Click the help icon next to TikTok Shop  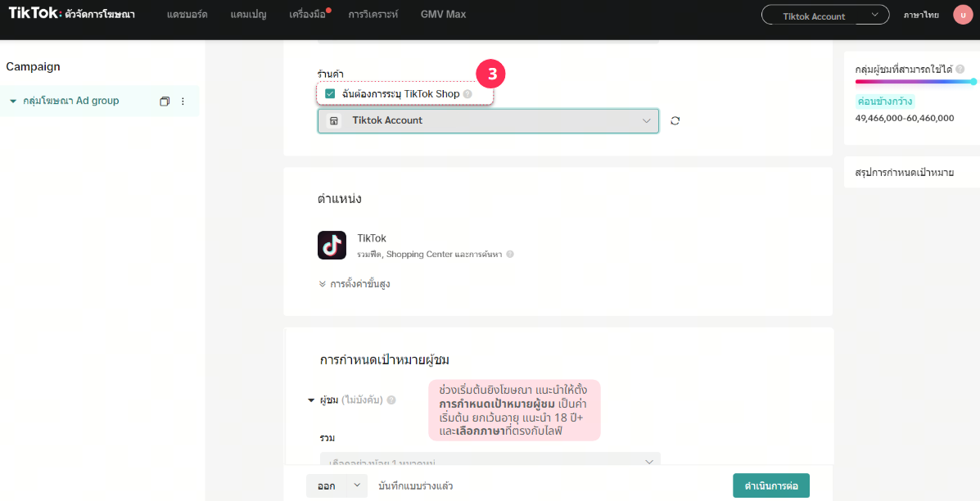[x=467, y=94]
